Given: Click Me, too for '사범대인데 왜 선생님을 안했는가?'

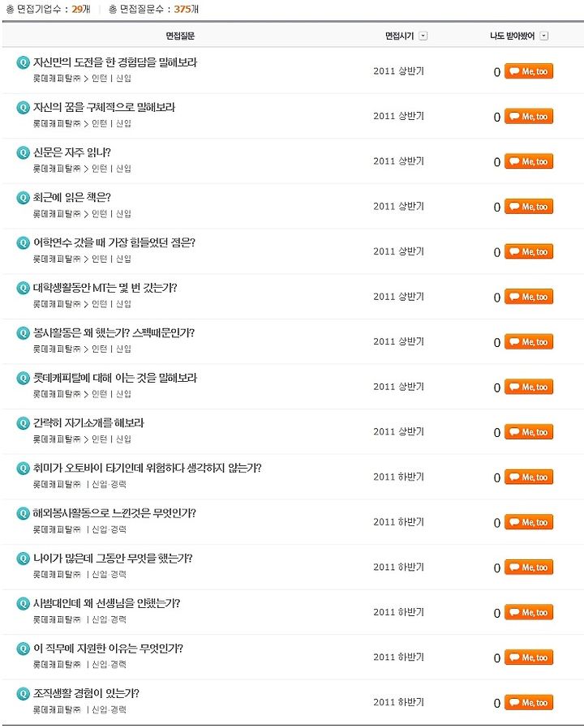Looking at the screenshot, I should [529, 612].
